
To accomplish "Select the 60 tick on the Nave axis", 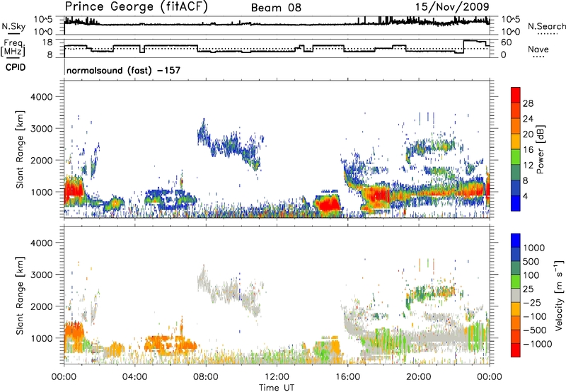I will [x=507, y=42].
